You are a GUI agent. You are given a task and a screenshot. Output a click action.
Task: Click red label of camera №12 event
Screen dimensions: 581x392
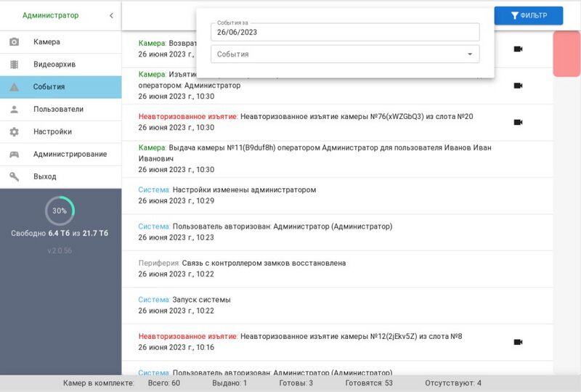click(x=188, y=336)
